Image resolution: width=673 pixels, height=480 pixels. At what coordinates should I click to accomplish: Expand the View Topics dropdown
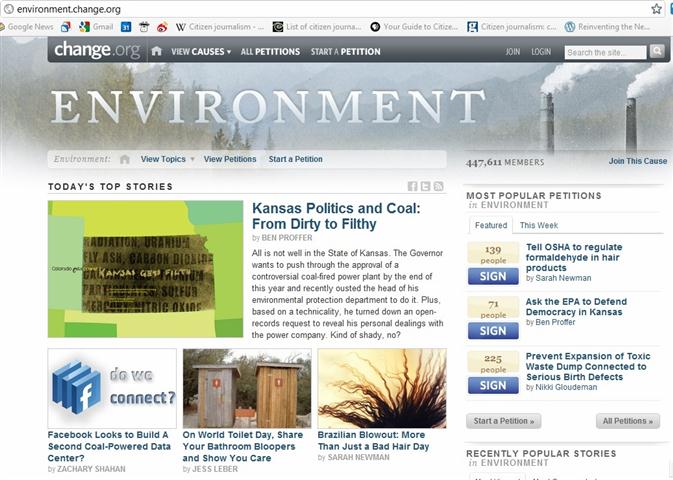[x=167, y=159]
